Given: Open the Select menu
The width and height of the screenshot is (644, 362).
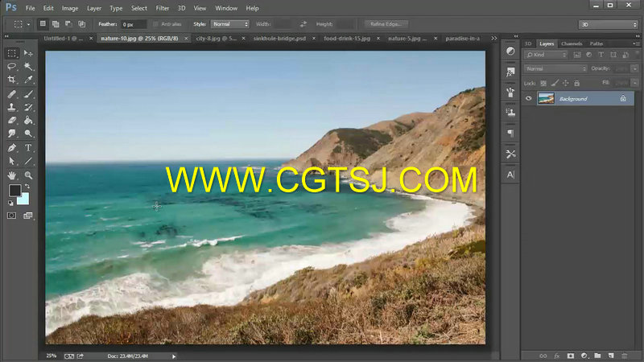Looking at the screenshot, I should 138,8.
